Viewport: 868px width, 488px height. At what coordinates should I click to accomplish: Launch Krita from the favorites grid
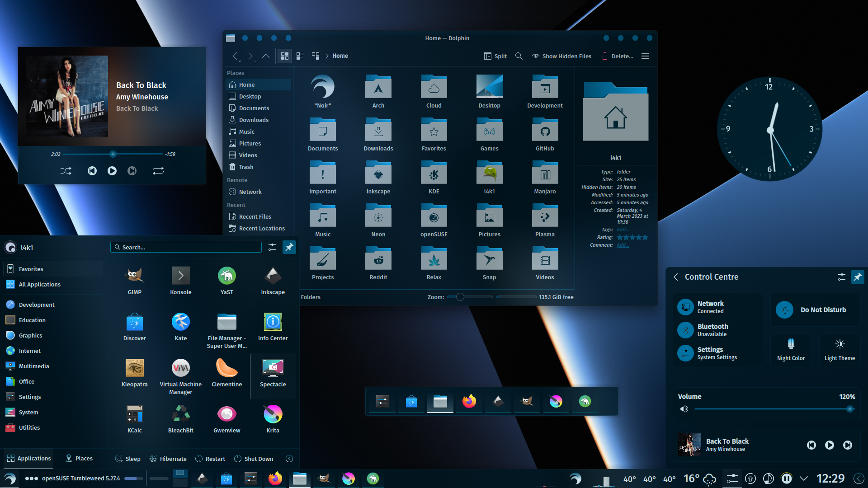click(273, 419)
